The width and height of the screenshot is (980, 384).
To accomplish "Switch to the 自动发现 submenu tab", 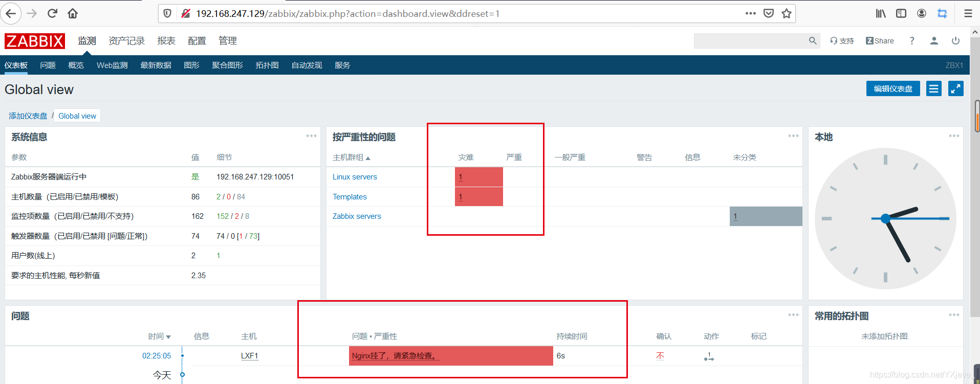I will (307, 65).
